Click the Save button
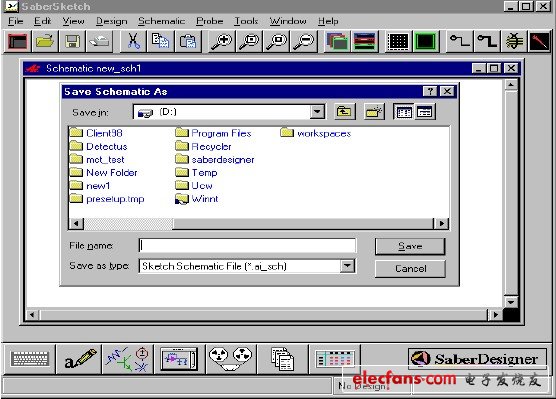This screenshot has height=399, width=556. (410, 246)
